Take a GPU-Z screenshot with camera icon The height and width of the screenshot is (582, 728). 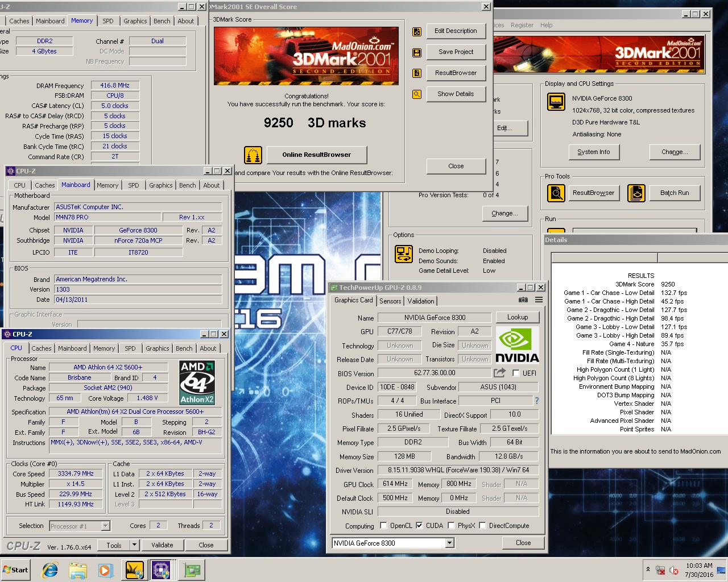[523, 300]
